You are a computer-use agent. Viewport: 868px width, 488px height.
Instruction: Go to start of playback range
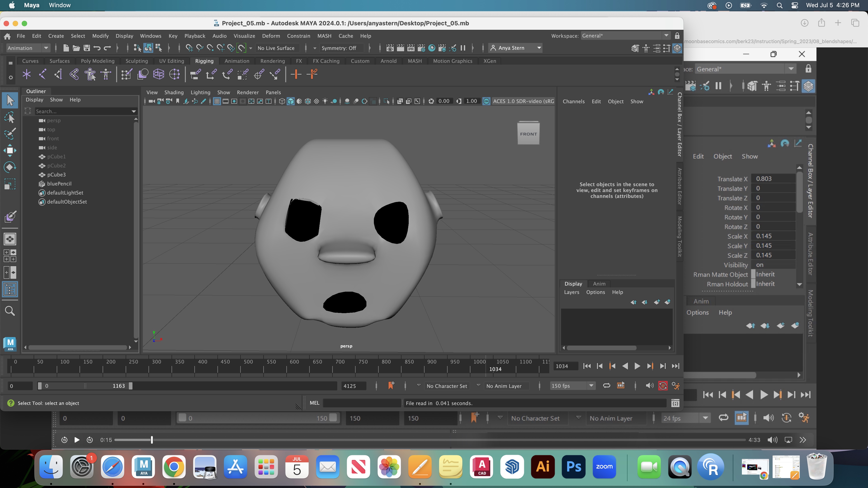587,366
